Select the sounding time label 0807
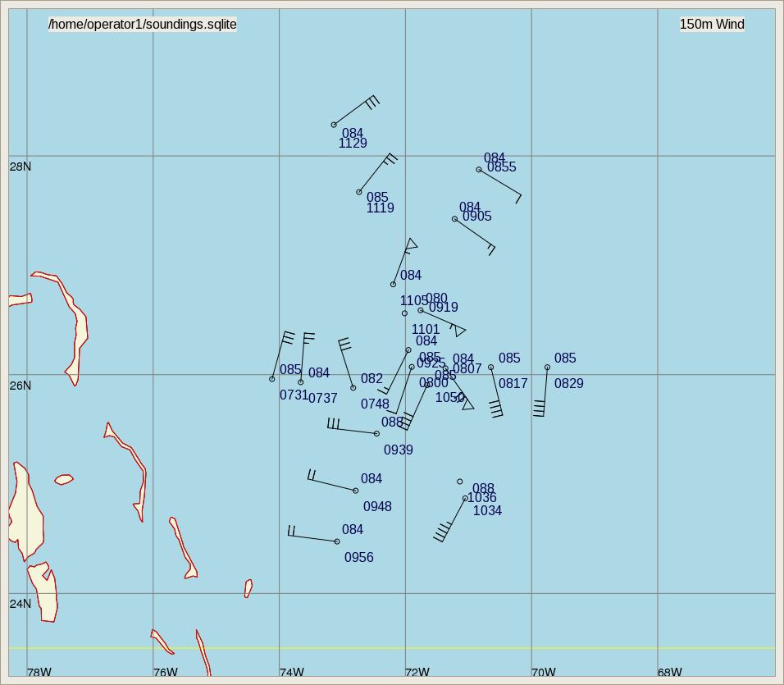Image resolution: width=784 pixels, height=685 pixels. 467,368
